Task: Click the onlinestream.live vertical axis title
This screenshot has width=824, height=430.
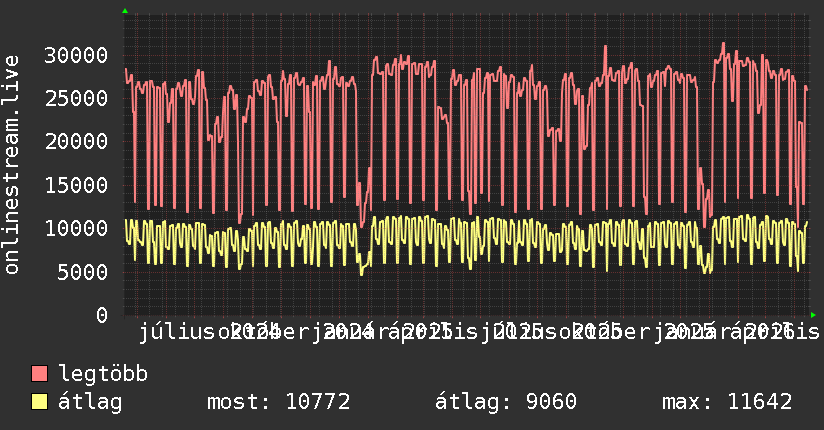Action: pos(11,165)
